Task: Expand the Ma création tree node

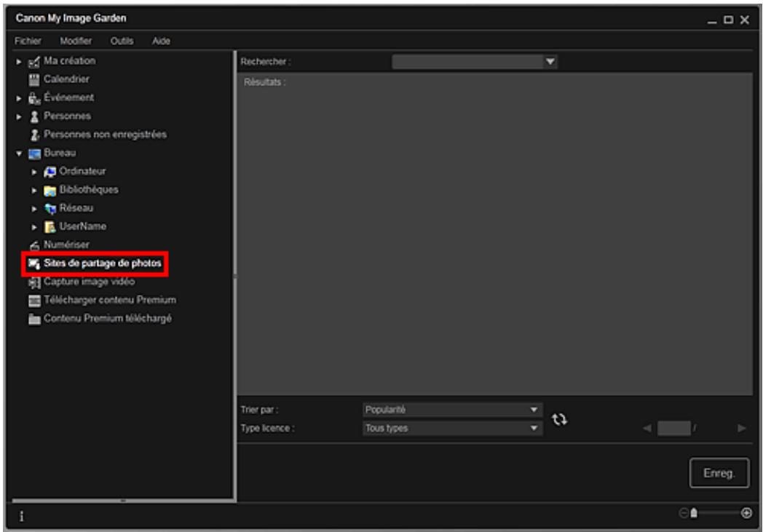Action: 18,61
